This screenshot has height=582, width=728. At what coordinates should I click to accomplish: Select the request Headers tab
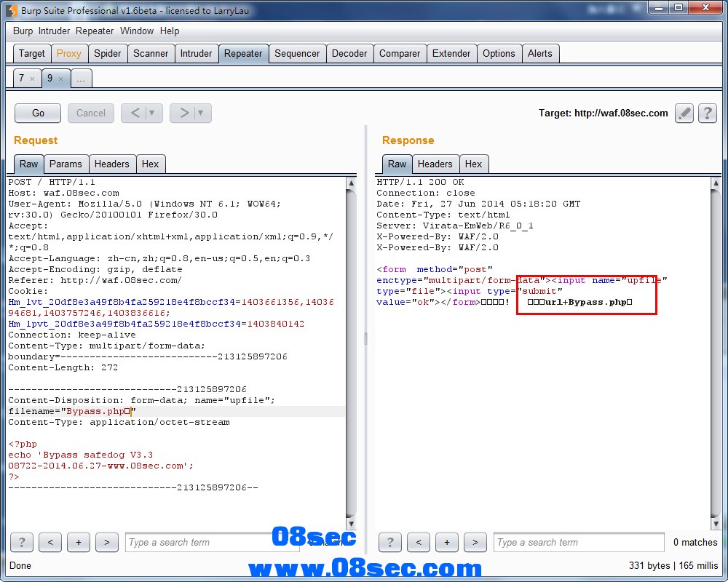(112, 164)
